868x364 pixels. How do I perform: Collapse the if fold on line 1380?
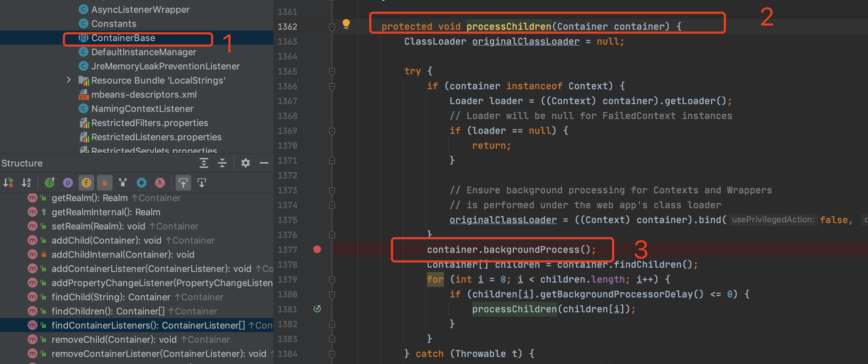pyautogui.click(x=332, y=295)
